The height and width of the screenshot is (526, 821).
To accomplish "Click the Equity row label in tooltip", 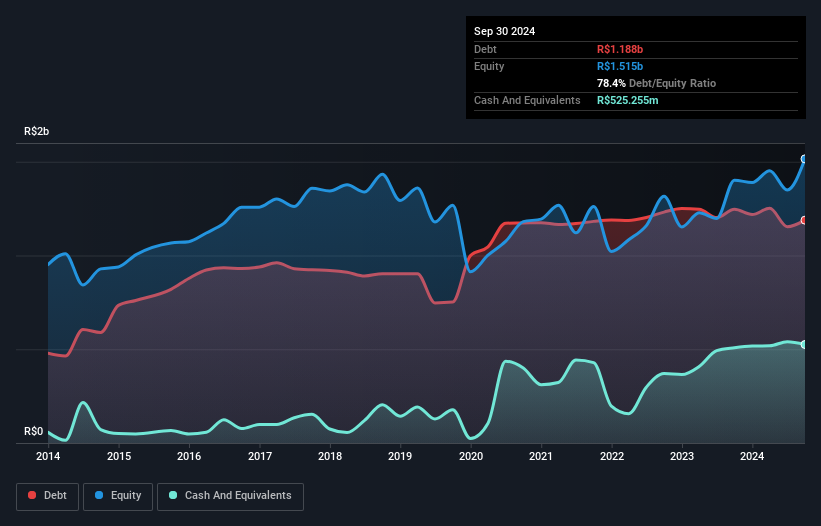I will 489,66.
